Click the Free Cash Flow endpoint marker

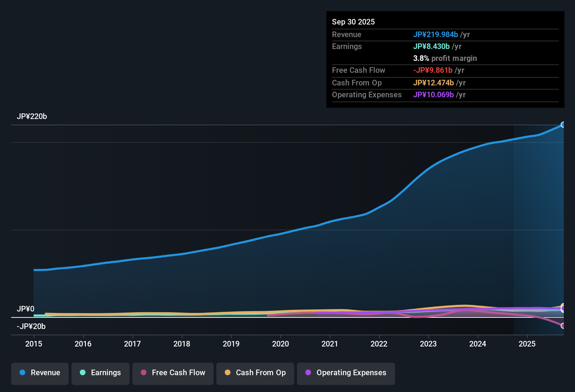[x=562, y=325]
